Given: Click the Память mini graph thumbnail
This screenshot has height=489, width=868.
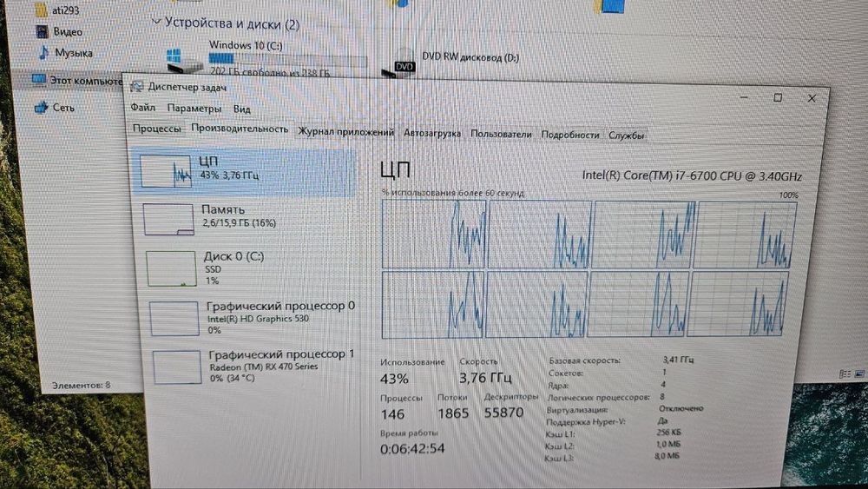Looking at the screenshot, I should [168, 219].
